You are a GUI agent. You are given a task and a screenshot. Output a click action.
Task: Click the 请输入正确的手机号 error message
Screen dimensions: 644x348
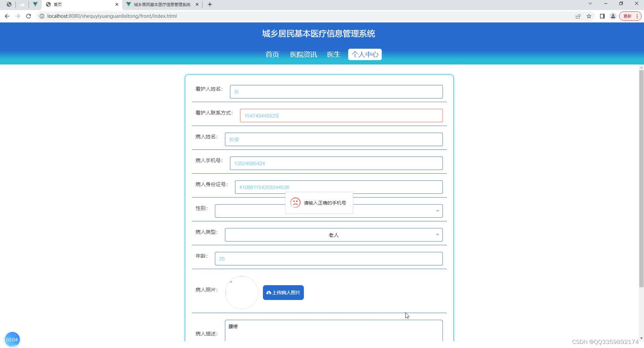(325, 203)
